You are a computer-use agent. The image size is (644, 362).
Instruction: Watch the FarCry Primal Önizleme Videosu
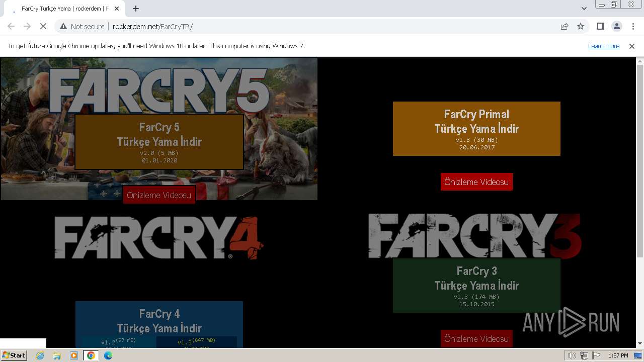pyautogui.click(x=476, y=182)
